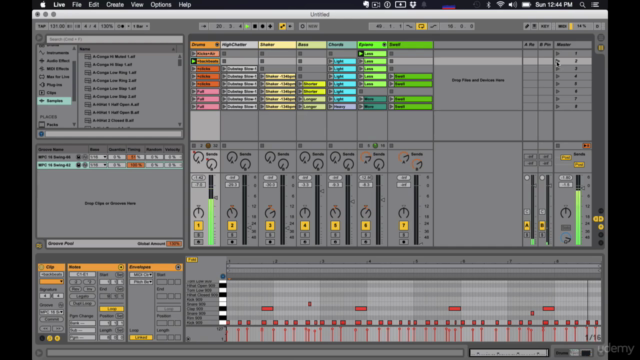Image resolution: width=640 pixels, height=360 pixels.
Task: Open the Options menu
Action: coord(161,5)
